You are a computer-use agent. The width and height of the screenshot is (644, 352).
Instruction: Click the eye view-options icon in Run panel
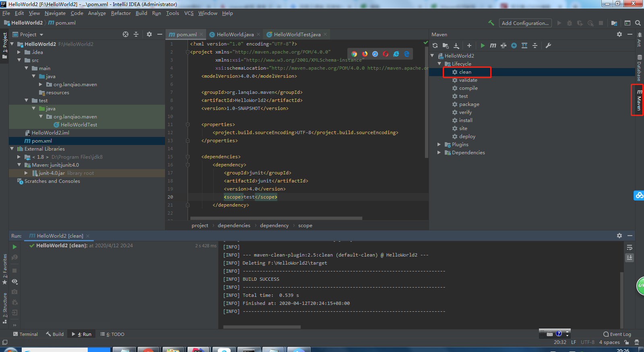pos(14,282)
